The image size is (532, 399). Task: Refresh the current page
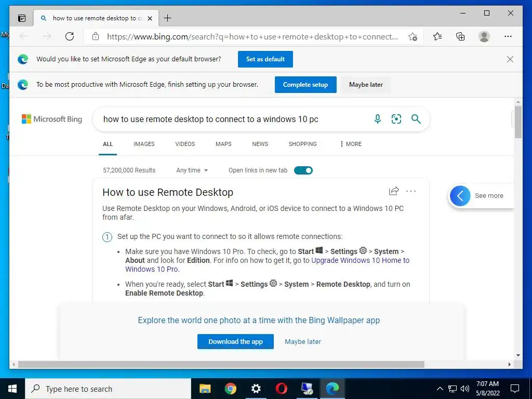coord(70,36)
